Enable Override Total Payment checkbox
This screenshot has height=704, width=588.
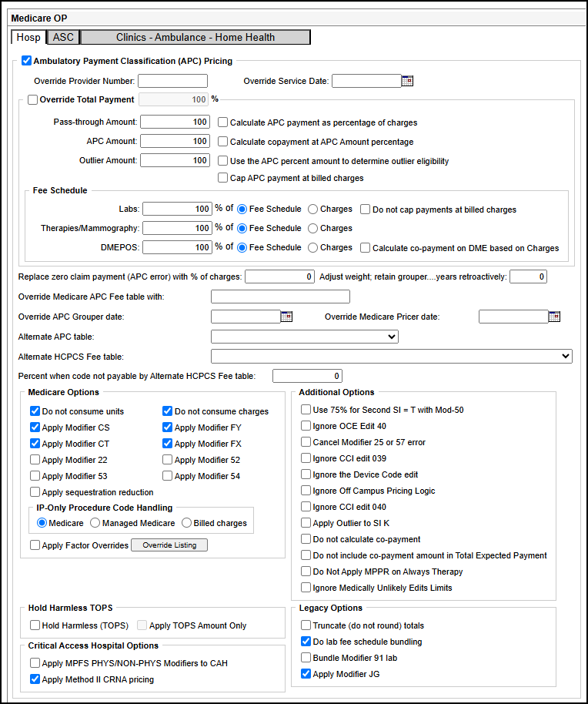point(33,99)
